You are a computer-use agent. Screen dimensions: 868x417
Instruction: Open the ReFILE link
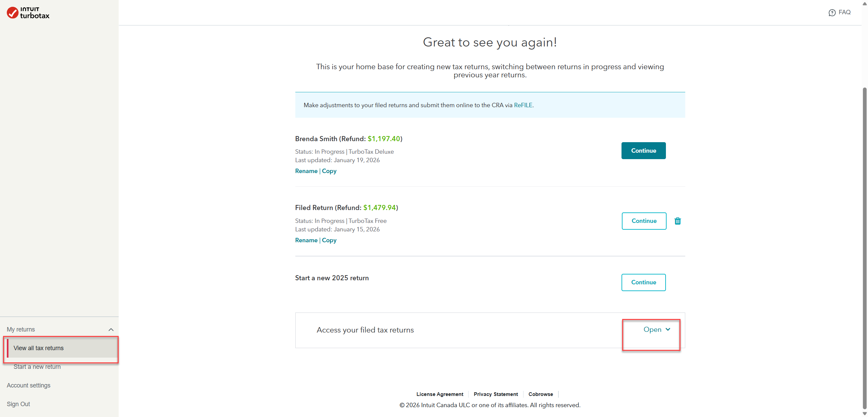[523, 105]
